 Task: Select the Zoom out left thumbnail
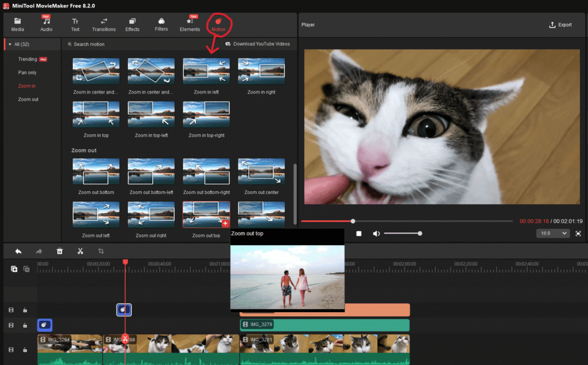(96, 215)
